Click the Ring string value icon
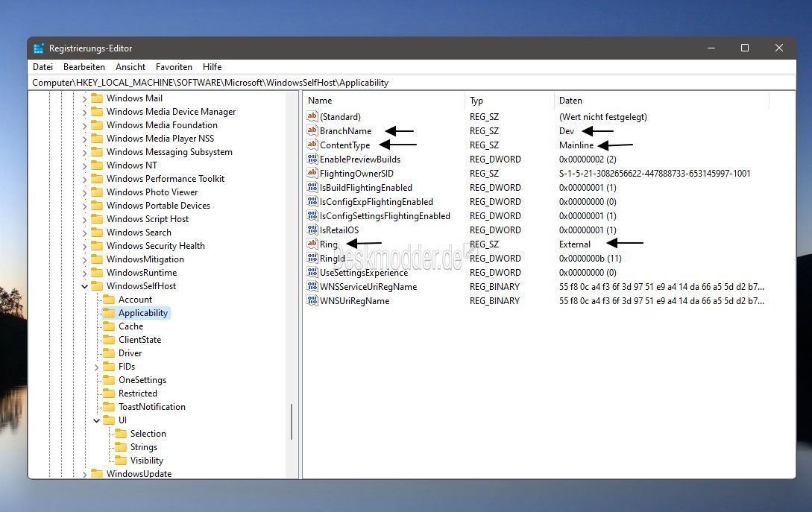Viewport: 812px width, 512px height. click(x=312, y=244)
